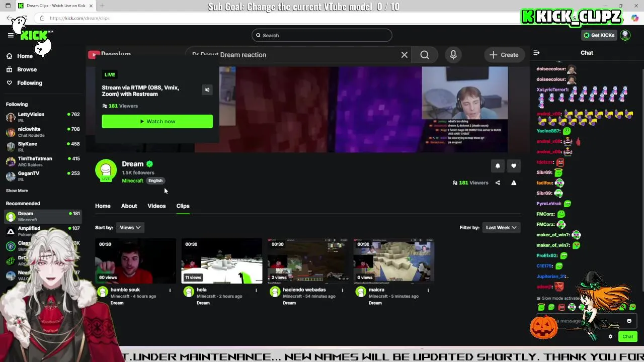The width and height of the screenshot is (644, 362).
Task: Open TimTheTatman channel in Following list
Action: coord(43,161)
